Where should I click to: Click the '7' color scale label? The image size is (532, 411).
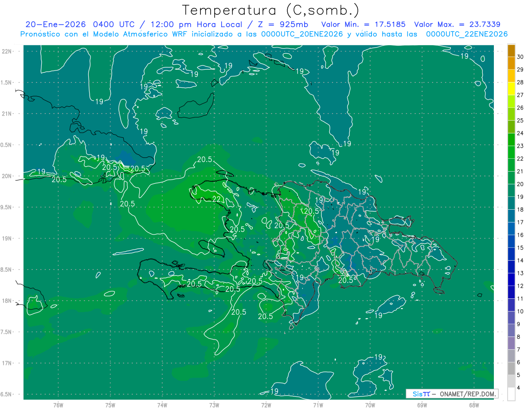pyautogui.click(x=519, y=350)
